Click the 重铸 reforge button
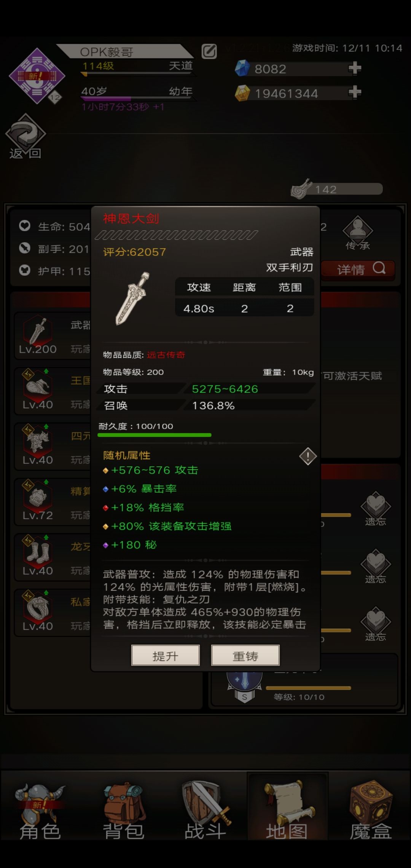 (x=245, y=655)
